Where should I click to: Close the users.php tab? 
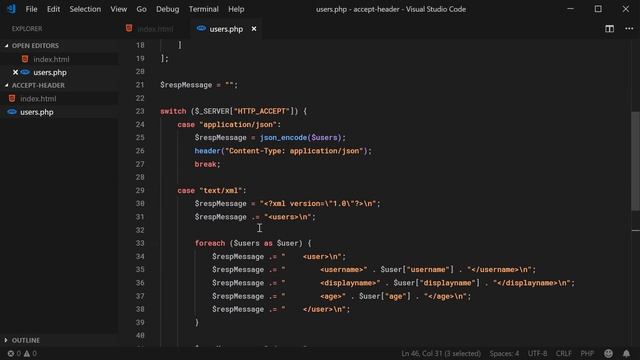coord(254,29)
